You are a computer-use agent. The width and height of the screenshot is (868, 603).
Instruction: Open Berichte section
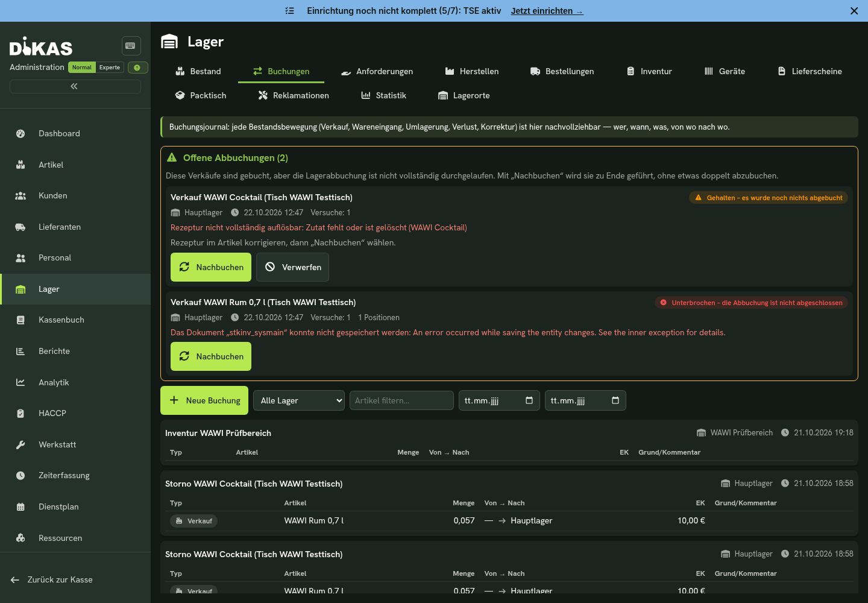point(75,352)
